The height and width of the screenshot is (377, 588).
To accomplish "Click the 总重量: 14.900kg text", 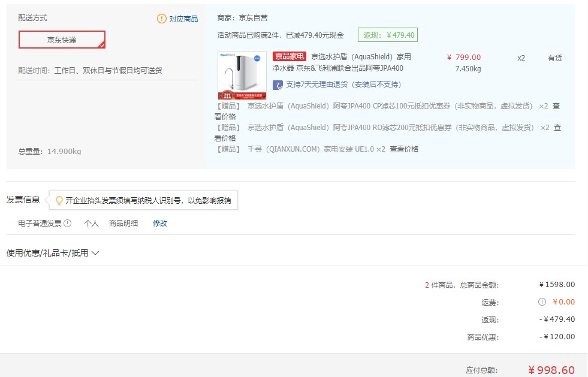I will 50,152.
